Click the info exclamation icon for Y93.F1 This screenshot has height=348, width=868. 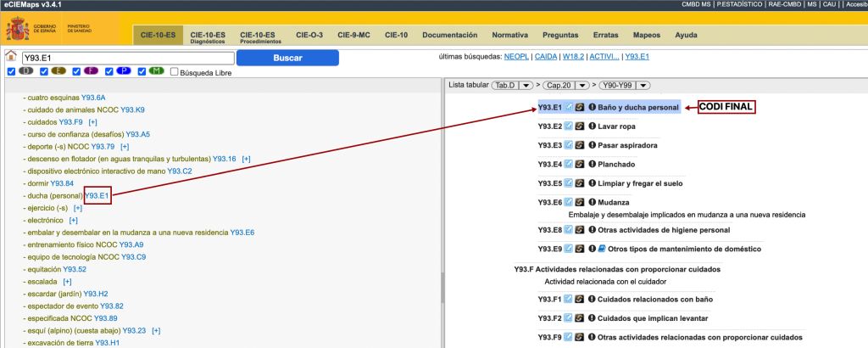pos(592,300)
